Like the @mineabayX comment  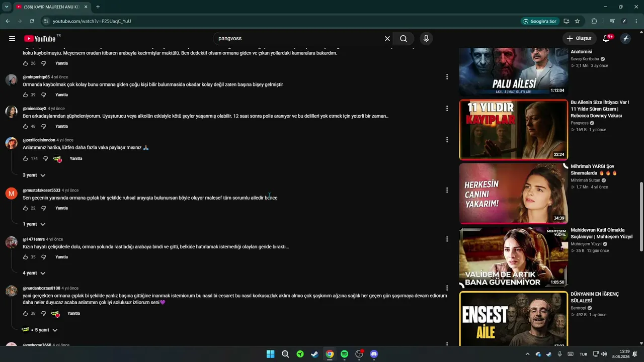click(25, 127)
